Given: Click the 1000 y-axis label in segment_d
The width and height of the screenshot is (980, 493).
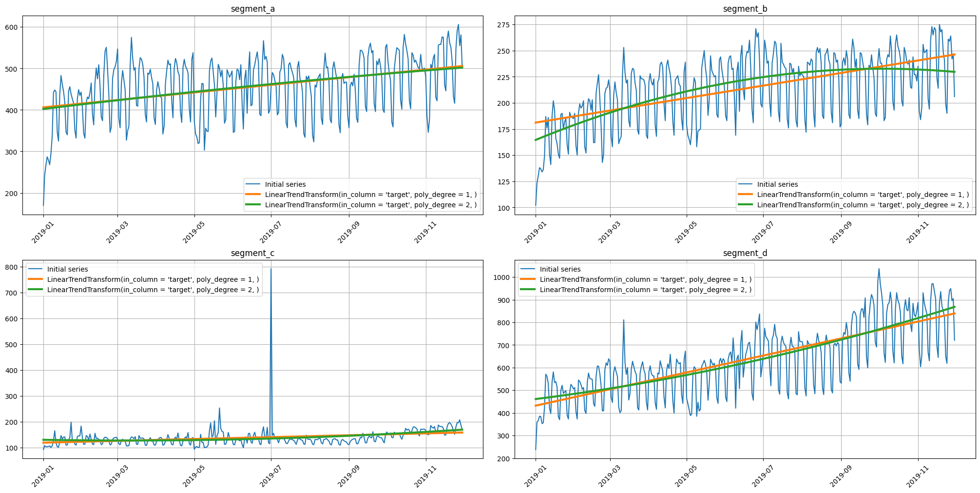Looking at the screenshot, I should tap(501, 277).
